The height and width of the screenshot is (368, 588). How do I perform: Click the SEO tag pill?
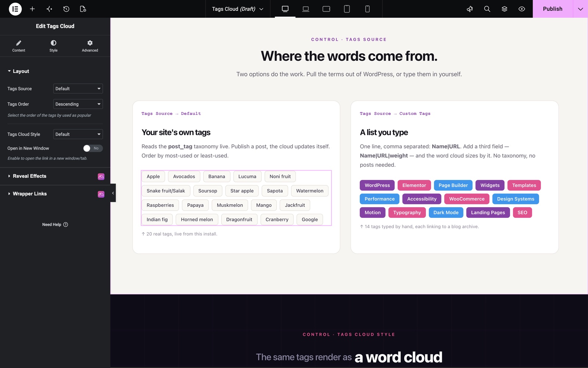tap(522, 213)
